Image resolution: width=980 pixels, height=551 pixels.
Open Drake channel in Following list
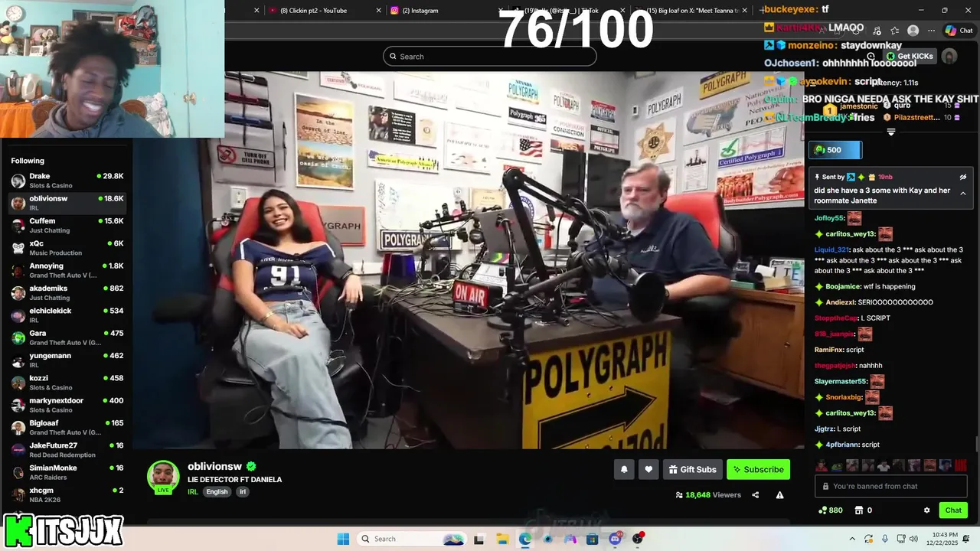[x=67, y=181]
